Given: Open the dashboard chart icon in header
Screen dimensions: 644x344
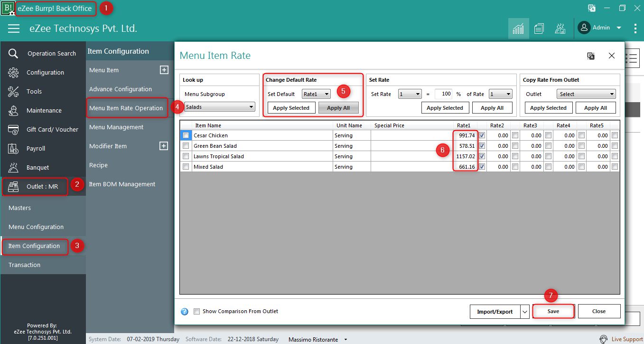Looking at the screenshot, I should coord(518,29).
